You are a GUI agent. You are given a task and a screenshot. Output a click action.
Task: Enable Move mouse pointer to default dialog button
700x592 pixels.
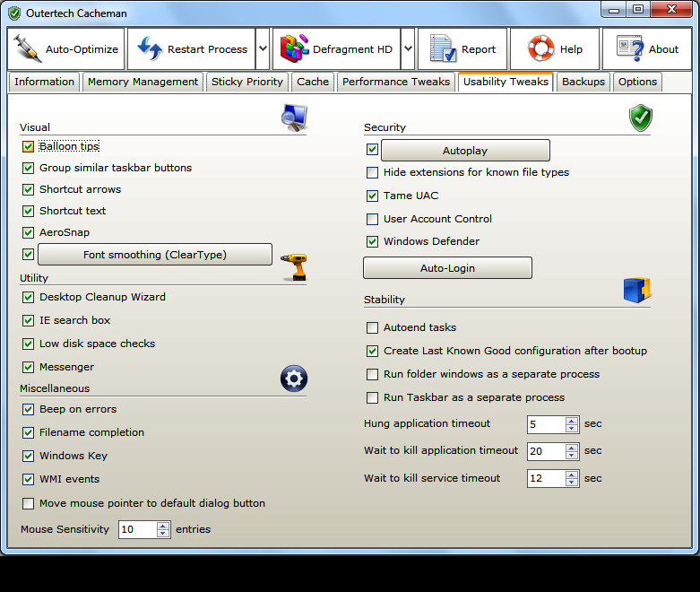pyautogui.click(x=28, y=503)
